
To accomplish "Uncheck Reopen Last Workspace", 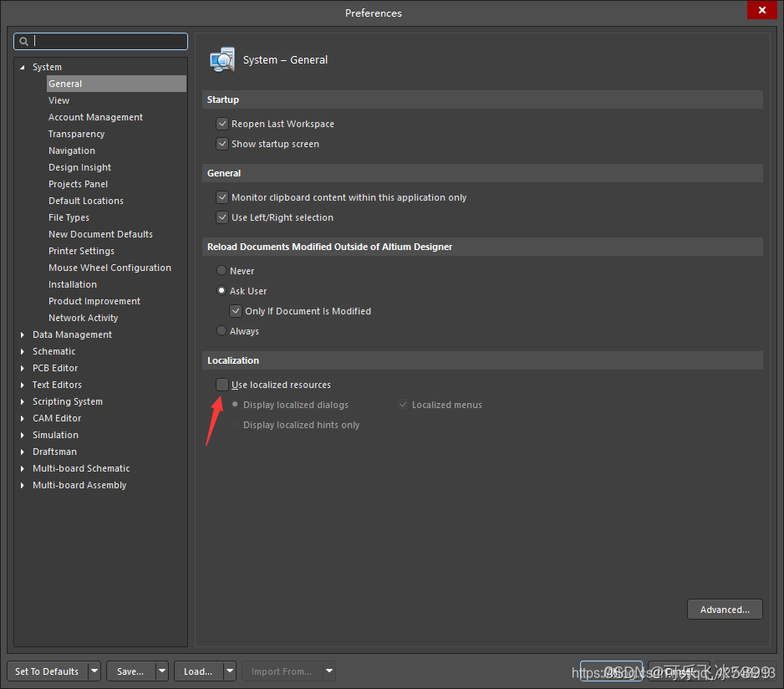I will tap(222, 124).
